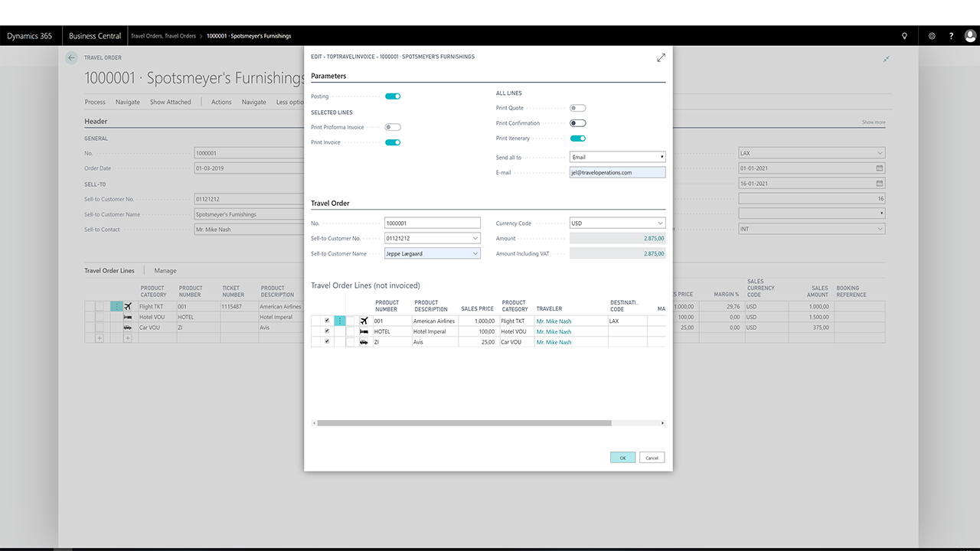Open the calendar picker beside 01-01-2021

[x=880, y=168]
